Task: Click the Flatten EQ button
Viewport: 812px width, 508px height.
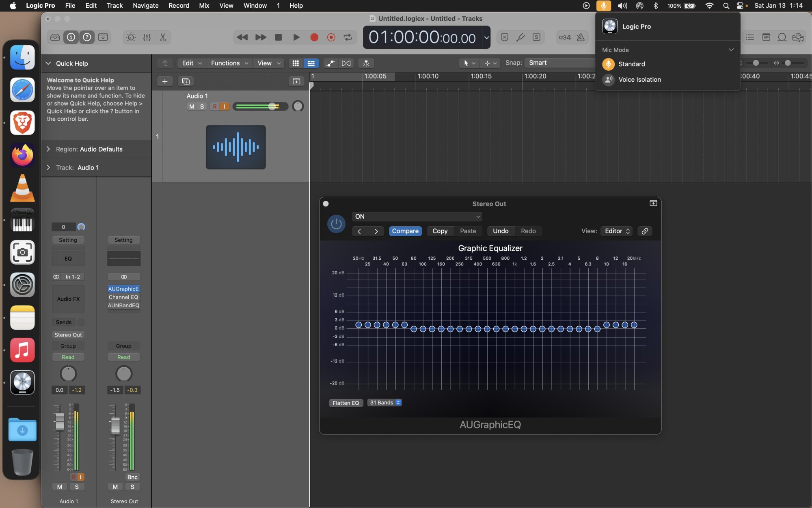Action: click(346, 403)
